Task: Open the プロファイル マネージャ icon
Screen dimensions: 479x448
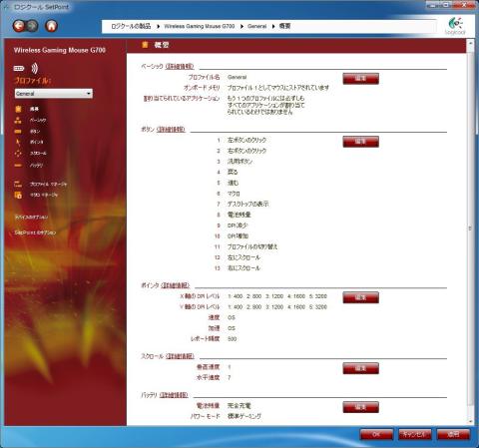Action: tap(18, 184)
